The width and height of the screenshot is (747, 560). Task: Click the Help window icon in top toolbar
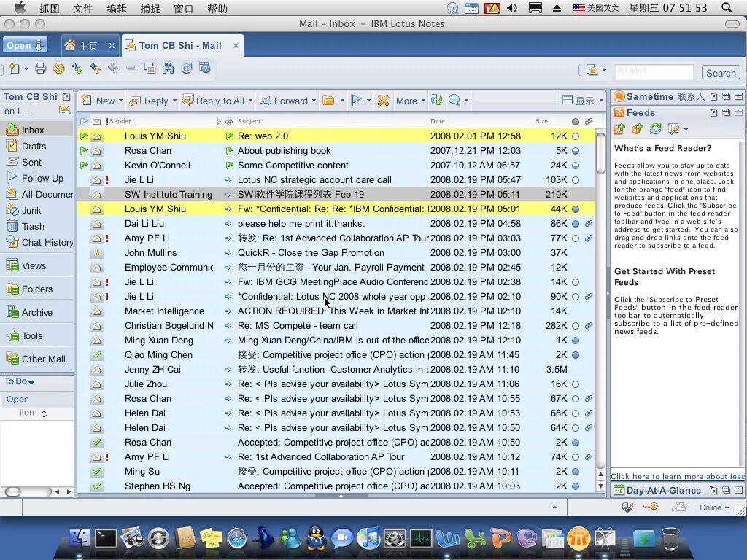point(205,69)
